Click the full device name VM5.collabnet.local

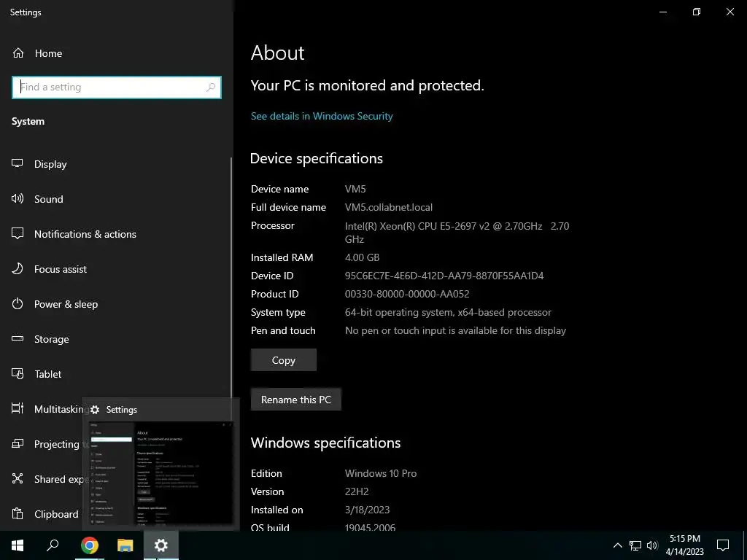(x=388, y=207)
